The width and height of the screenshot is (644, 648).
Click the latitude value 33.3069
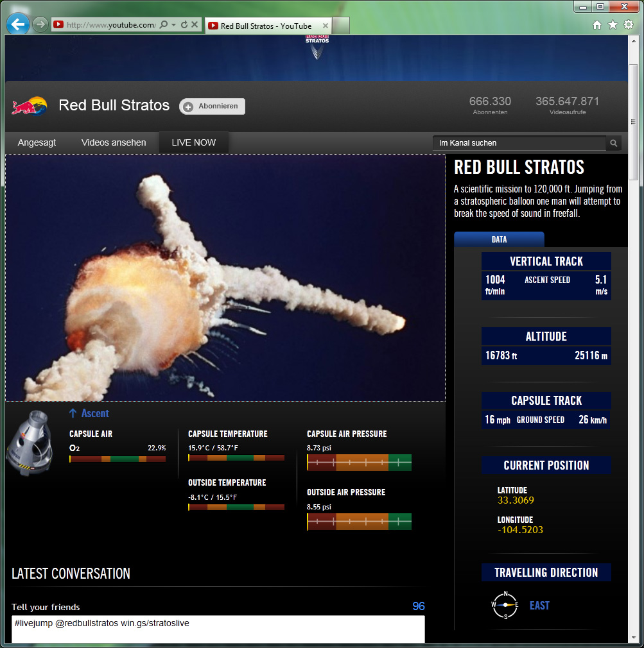pos(516,500)
